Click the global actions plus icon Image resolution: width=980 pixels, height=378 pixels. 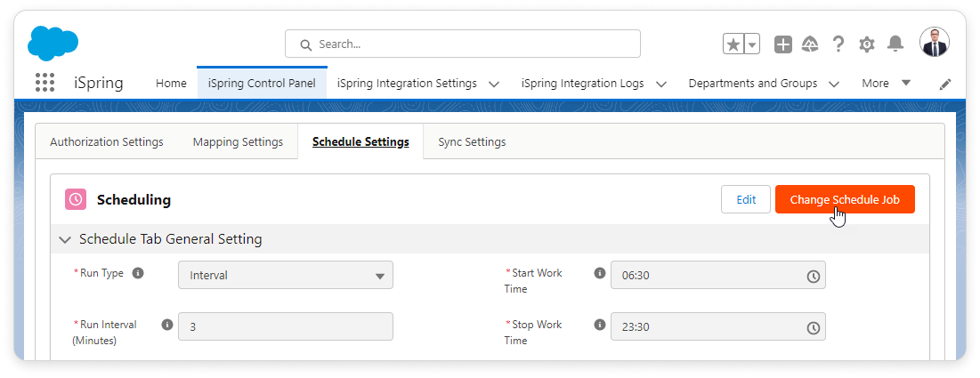point(782,44)
